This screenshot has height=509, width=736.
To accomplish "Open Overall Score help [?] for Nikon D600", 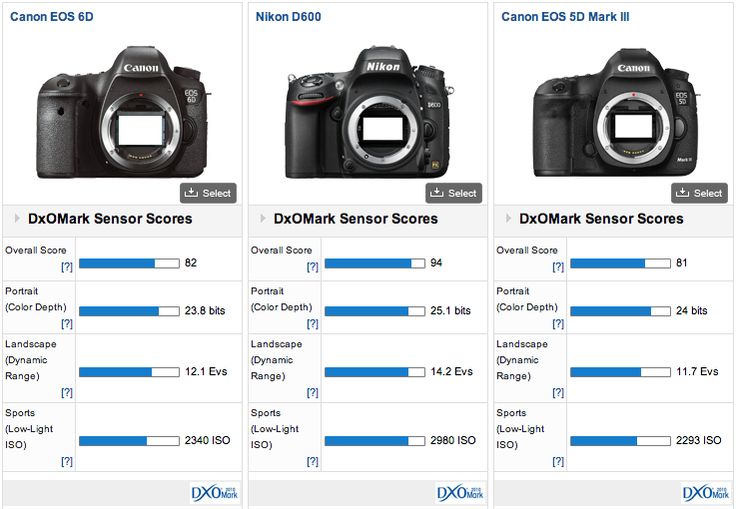I will (313, 267).
